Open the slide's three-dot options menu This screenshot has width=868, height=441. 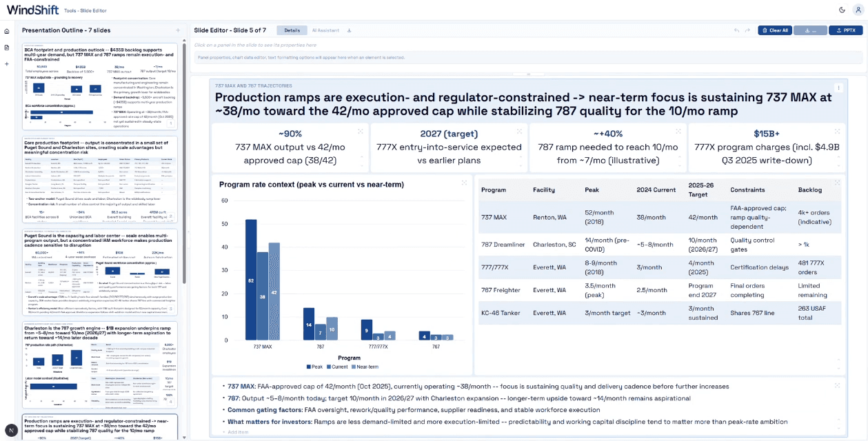838,88
